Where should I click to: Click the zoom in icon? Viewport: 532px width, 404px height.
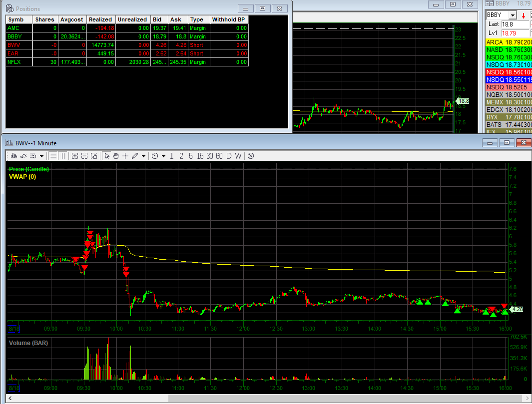(75, 156)
